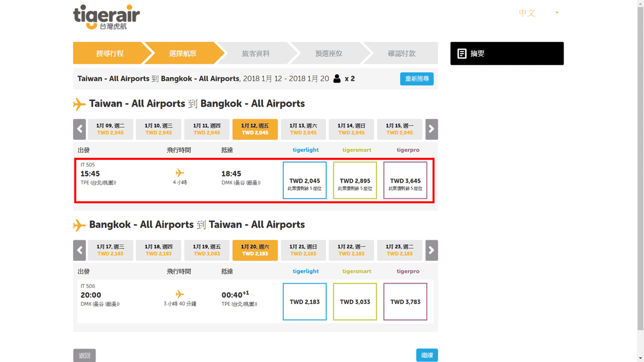644x362 pixels.
Task: Click the page vertical scrollbar
Action: [640, 181]
